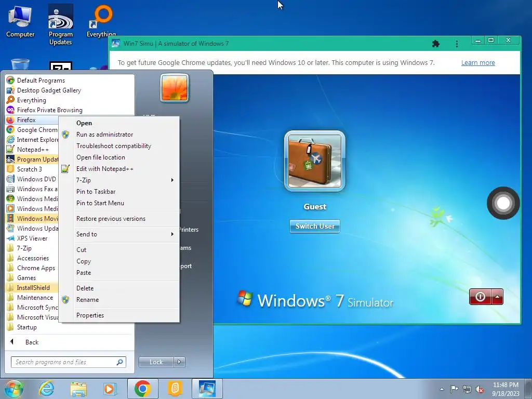
Task: Open the Chrome three-dot menu
Action: (x=457, y=44)
